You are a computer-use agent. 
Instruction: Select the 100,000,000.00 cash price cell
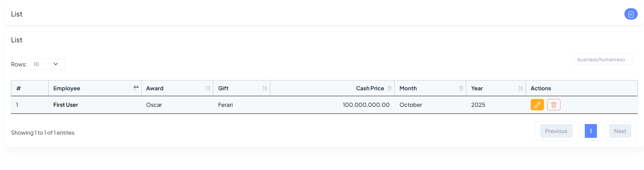click(366, 105)
